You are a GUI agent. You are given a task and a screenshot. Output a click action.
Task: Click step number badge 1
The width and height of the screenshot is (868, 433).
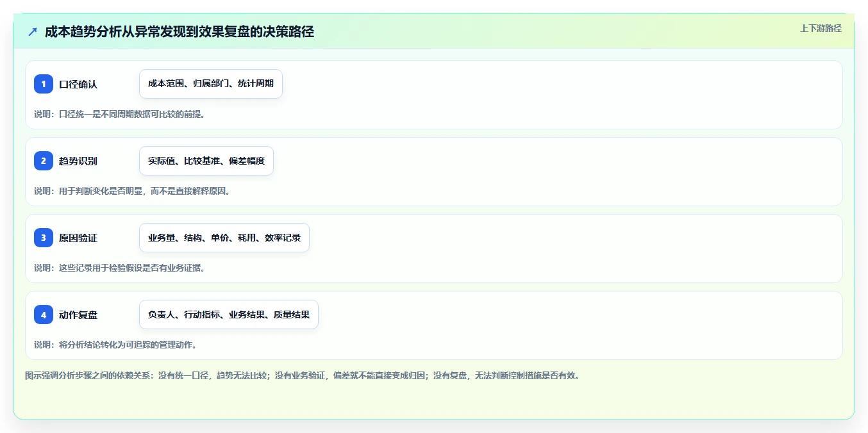pos(44,84)
